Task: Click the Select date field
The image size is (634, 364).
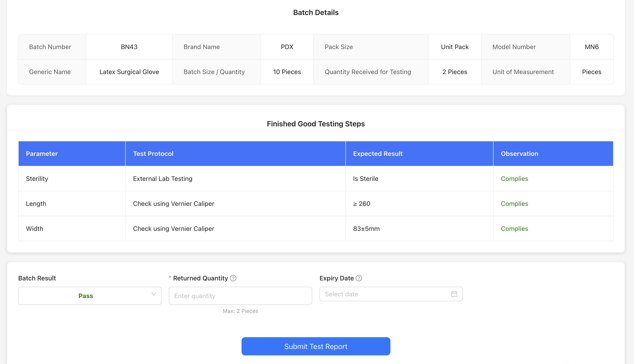Action: pyautogui.click(x=385, y=294)
